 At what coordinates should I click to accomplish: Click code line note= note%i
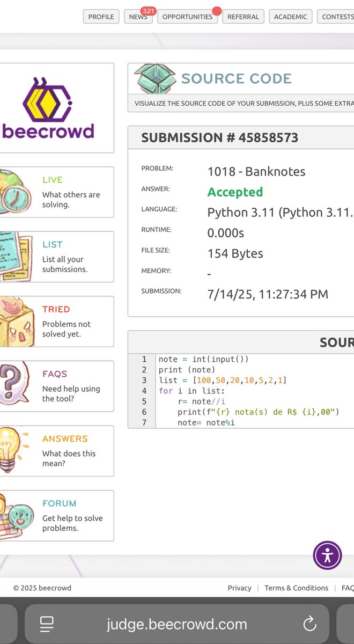click(206, 423)
